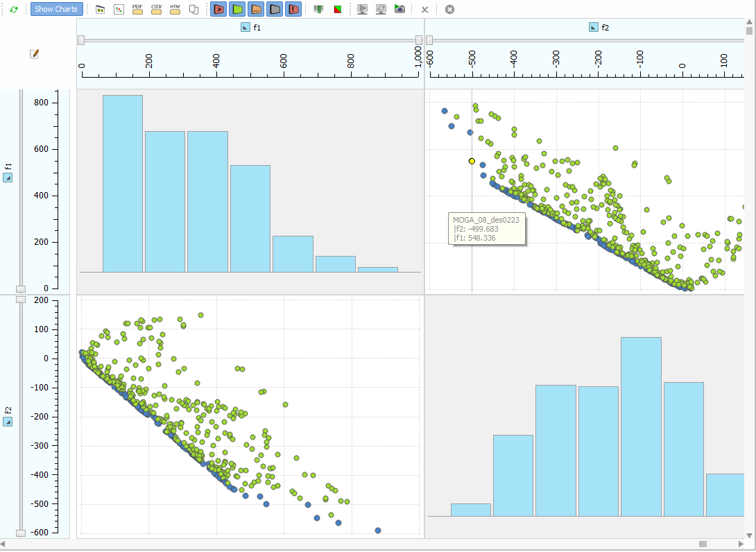Click the tallest bar in f2 histogram
The width and height of the screenshot is (756, 552).
(x=642, y=426)
